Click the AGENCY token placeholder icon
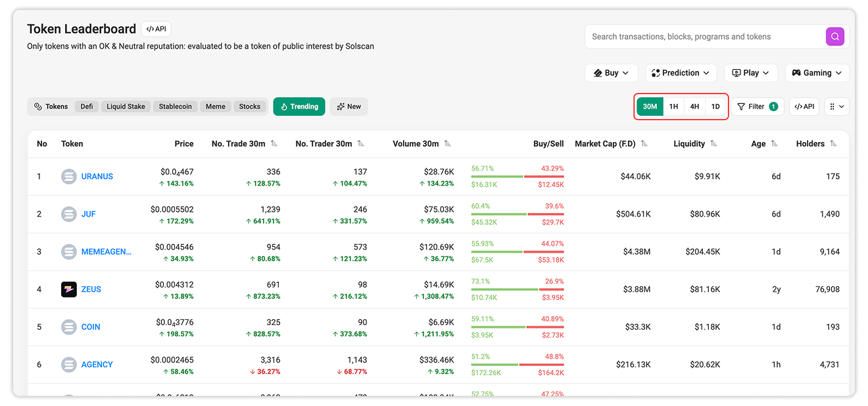 pos(69,364)
